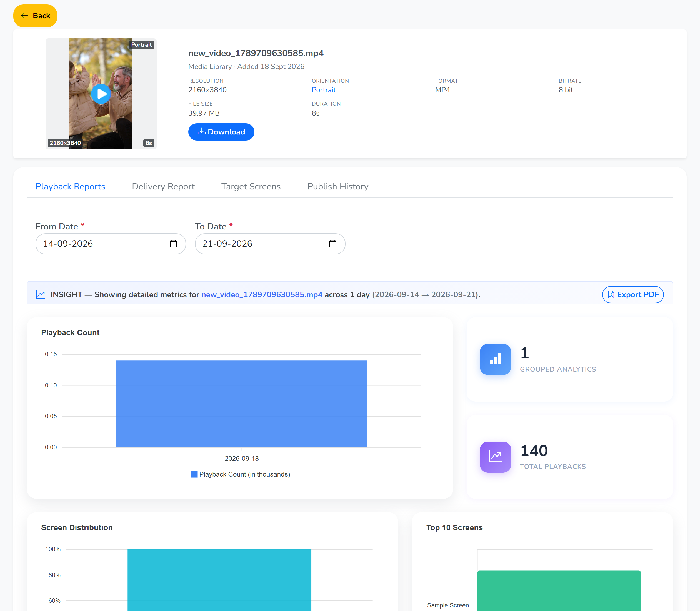This screenshot has height=611, width=700.
Task: Click the Total Playbacks trend icon
Action: [x=495, y=457]
